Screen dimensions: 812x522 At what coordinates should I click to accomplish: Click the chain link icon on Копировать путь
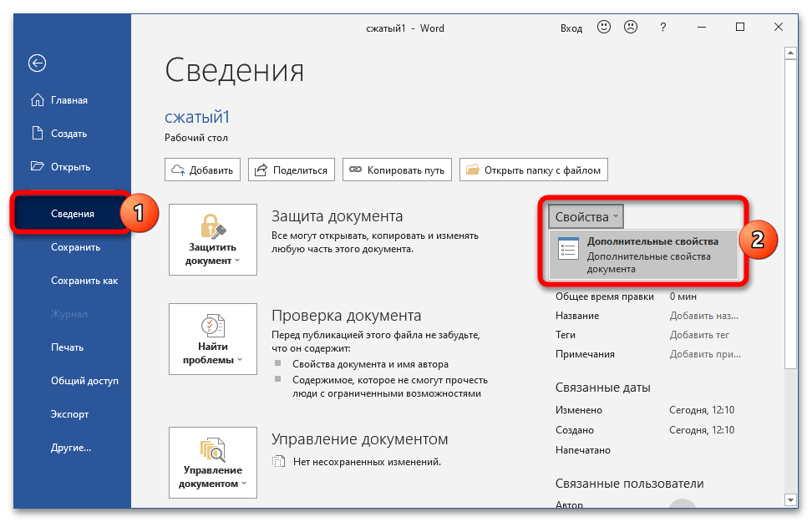click(x=355, y=170)
